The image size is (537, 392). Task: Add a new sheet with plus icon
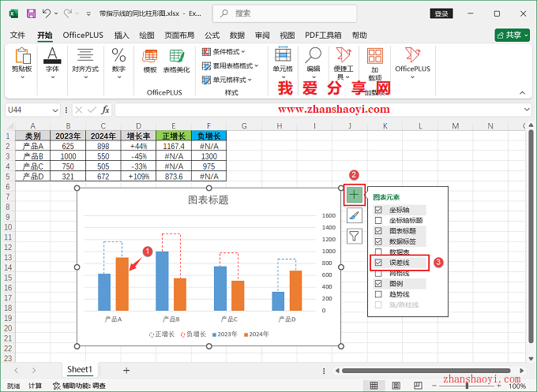126,369
